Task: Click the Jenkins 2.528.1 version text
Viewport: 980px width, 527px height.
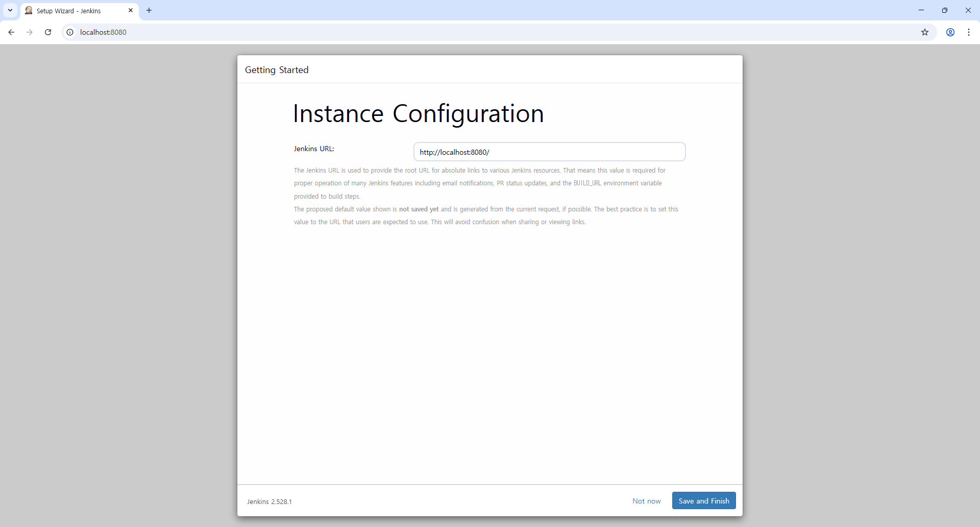Action: [x=269, y=501]
